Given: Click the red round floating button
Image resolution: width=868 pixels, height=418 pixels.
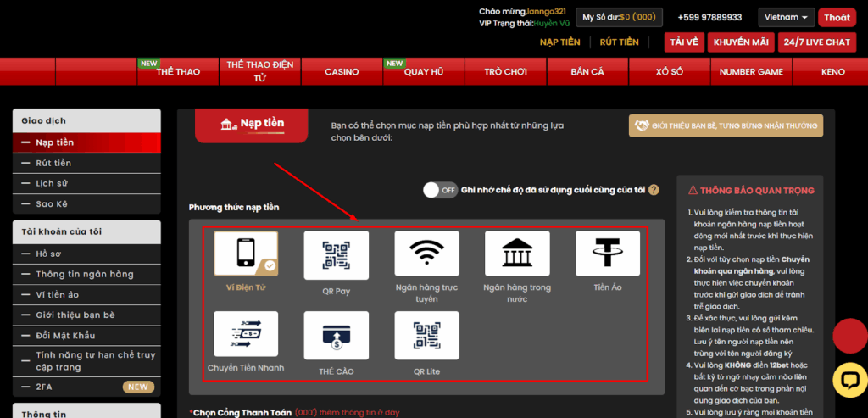Looking at the screenshot, I should [x=850, y=336].
